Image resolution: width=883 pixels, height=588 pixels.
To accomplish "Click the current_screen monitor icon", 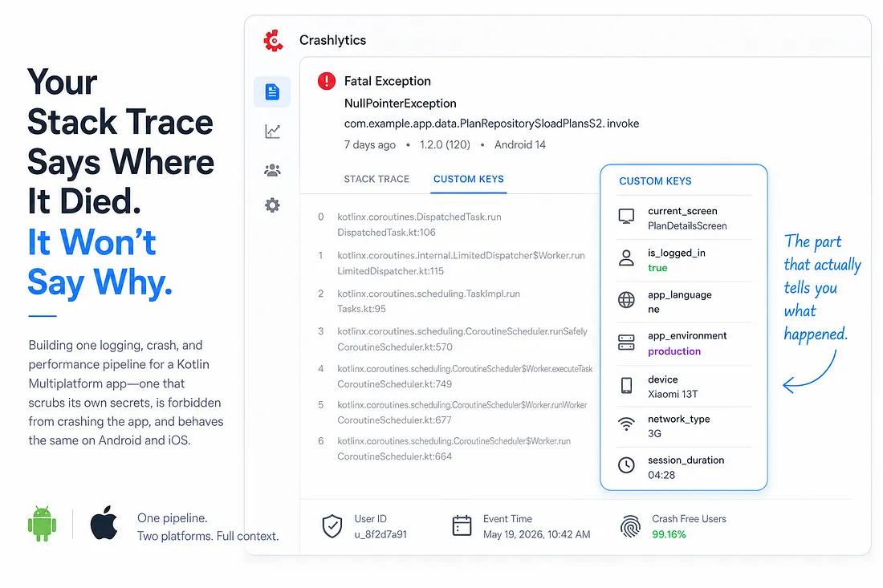I will point(626,217).
